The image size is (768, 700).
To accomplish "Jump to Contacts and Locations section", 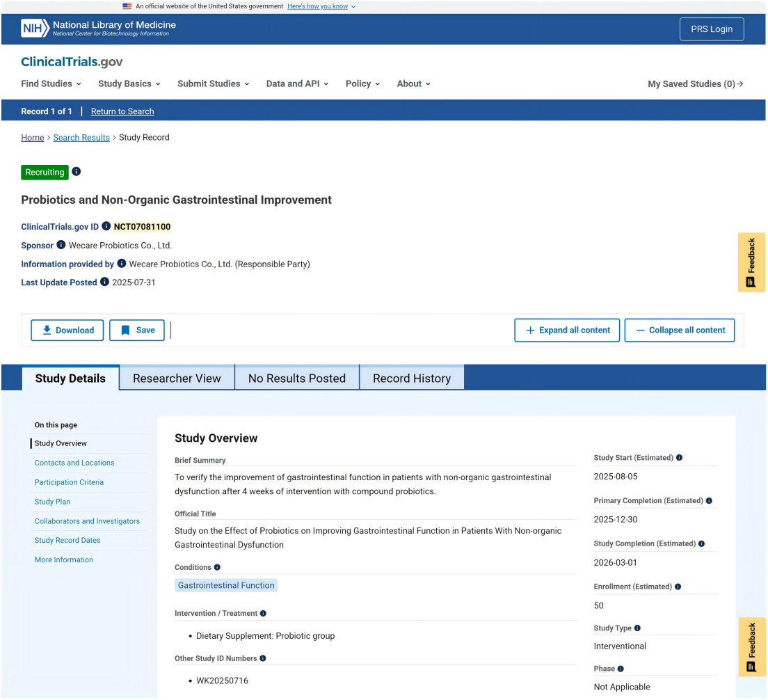I will click(x=74, y=463).
